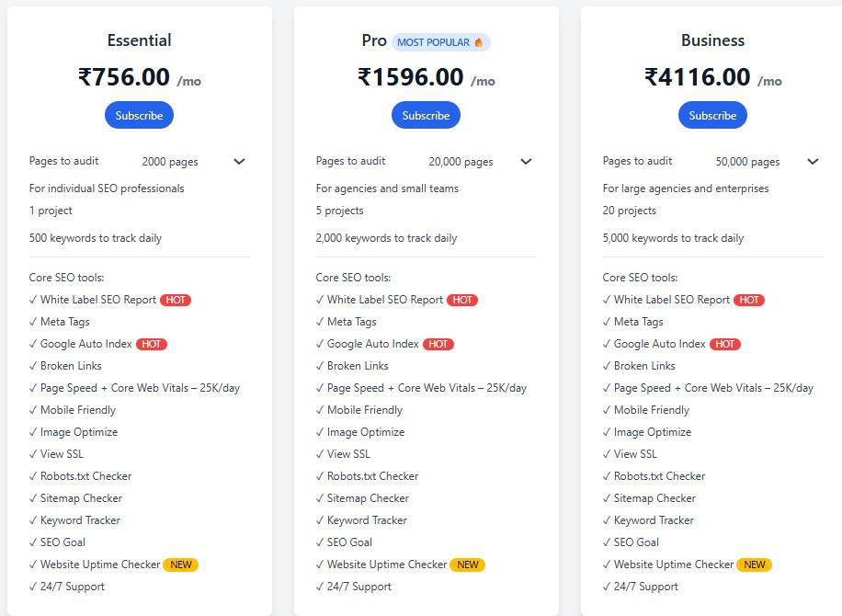Click the NEW badge on Website Uptime Checker in Business plan
Screen dimensions: 842x616
point(754,565)
